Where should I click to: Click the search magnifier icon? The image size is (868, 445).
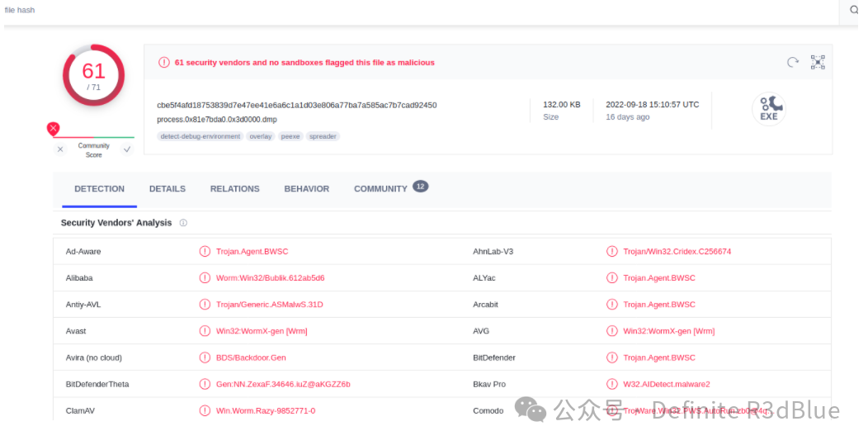point(854,10)
